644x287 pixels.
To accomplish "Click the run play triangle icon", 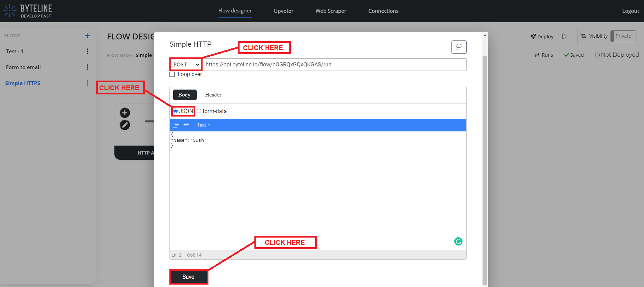I will pyautogui.click(x=565, y=36).
